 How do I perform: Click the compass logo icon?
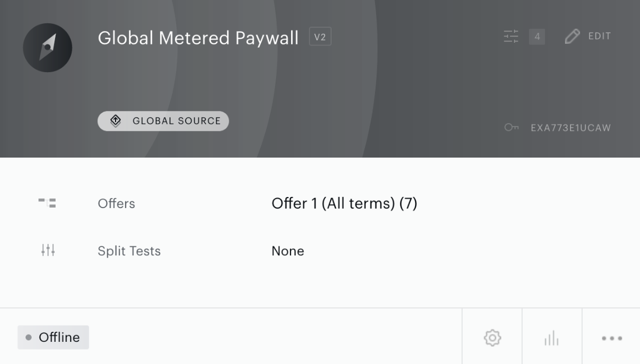click(x=47, y=48)
